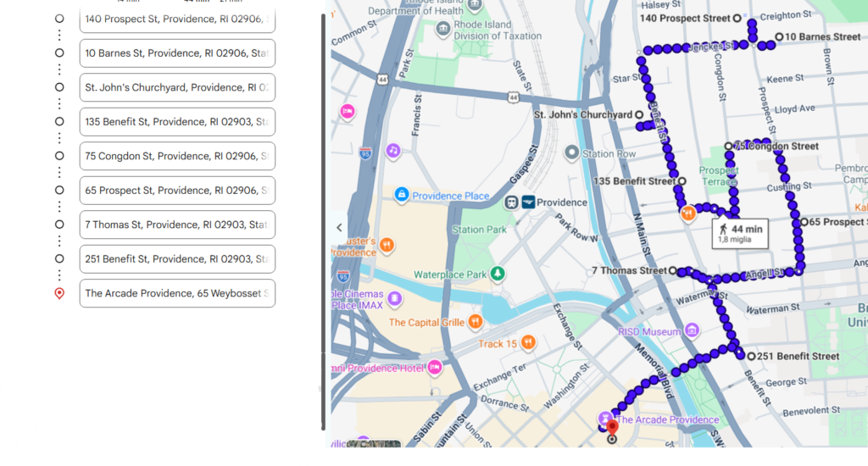The width and height of the screenshot is (868, 466).
Task: Click the waypoint circle beside 7 Thomas St field
Action: [x=59, y=225]
